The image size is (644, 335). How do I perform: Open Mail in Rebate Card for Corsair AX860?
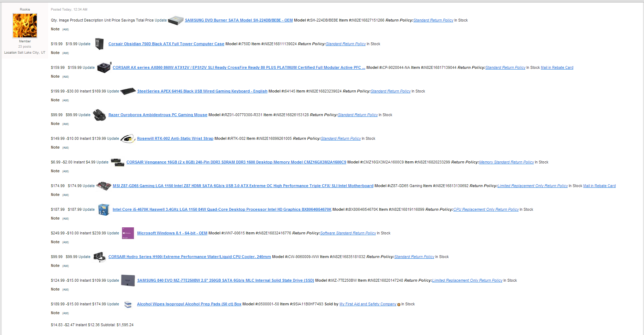pyautogui.click(x=557, y=68)
